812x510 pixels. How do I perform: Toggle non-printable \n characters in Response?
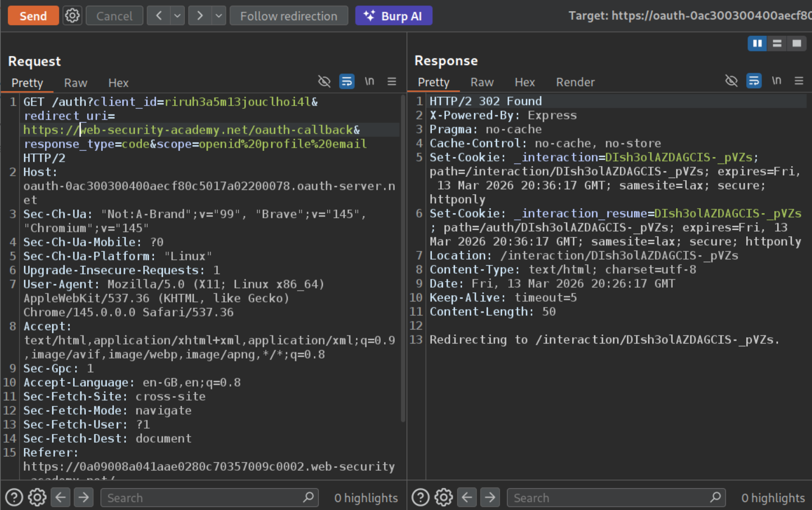(776, 81)
